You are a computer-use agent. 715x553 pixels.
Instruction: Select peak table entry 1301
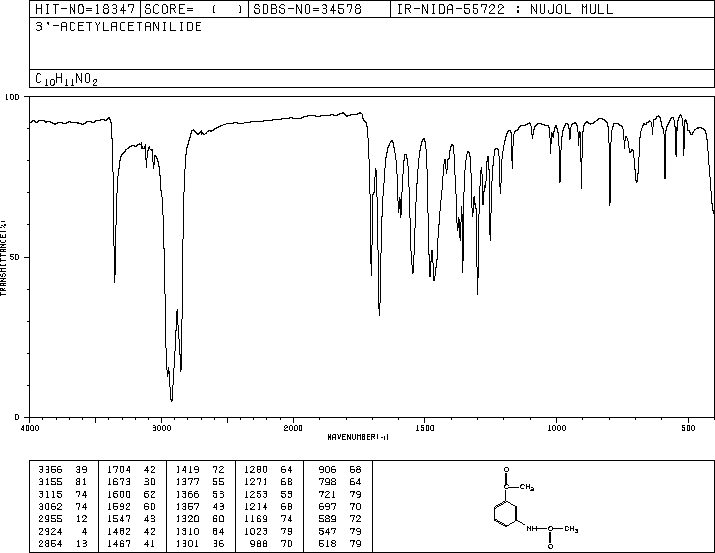(201, 544)
